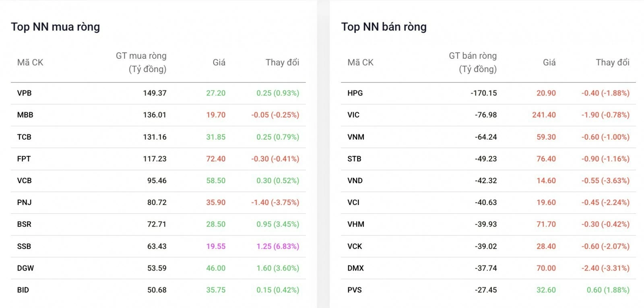Click the DGW ticker

pos(25,268)
